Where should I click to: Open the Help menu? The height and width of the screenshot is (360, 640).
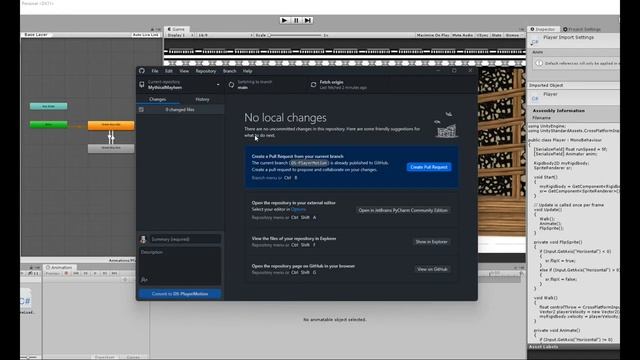pos(247,71)
